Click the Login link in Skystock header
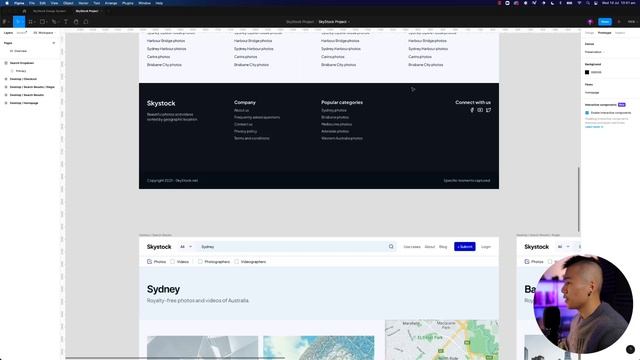640x360 pixels. 486,247
